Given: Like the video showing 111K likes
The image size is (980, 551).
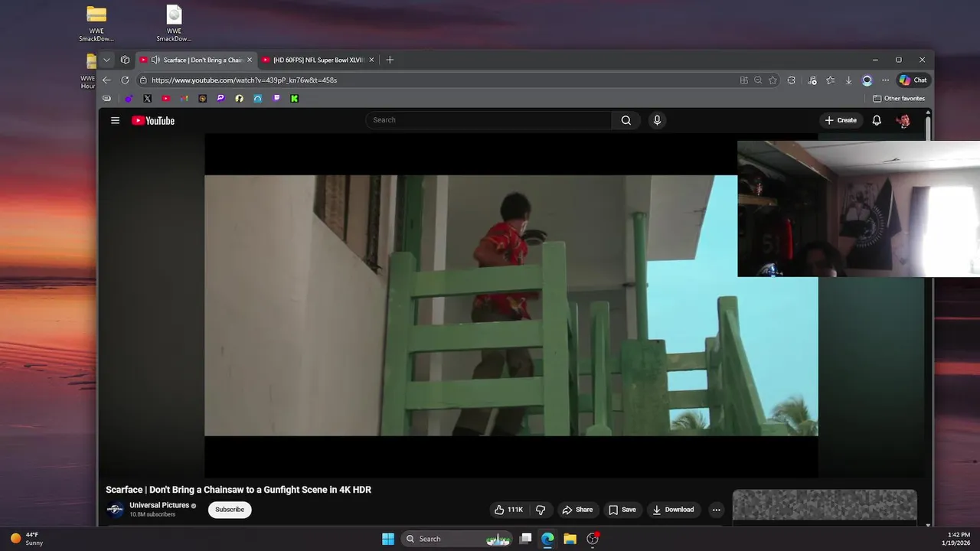Looking at the screenshot, I should 508,510.
